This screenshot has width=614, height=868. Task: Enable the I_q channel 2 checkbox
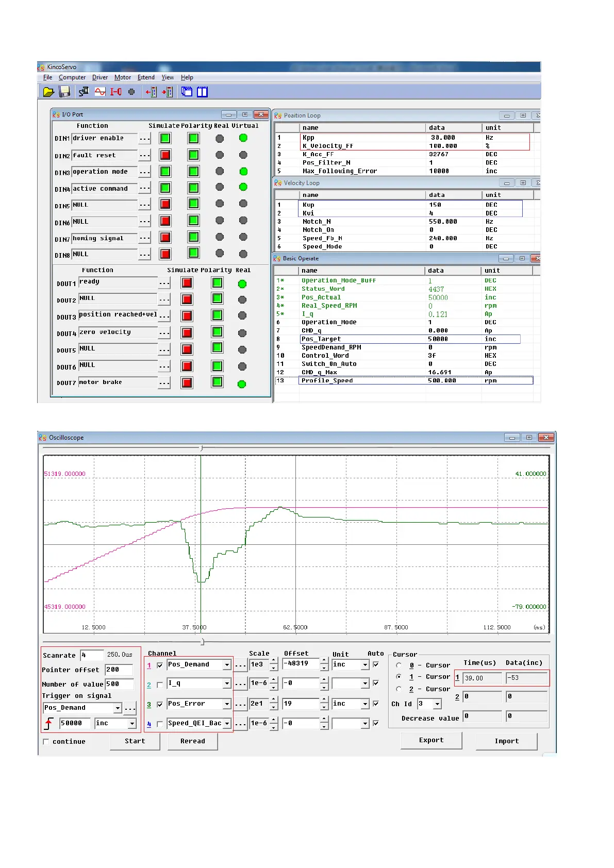pyautogui.click(x=160, y=685)
